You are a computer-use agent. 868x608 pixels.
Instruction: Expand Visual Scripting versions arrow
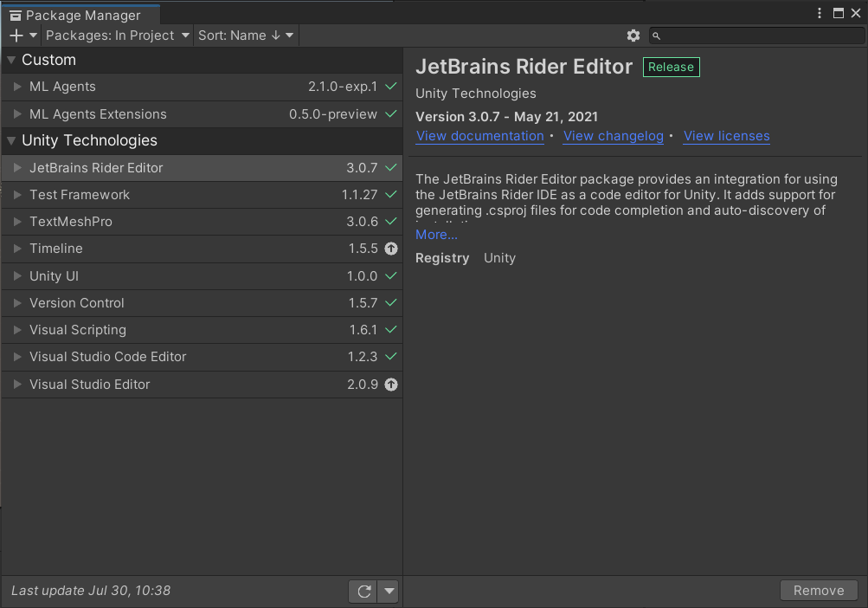point(17,330)
